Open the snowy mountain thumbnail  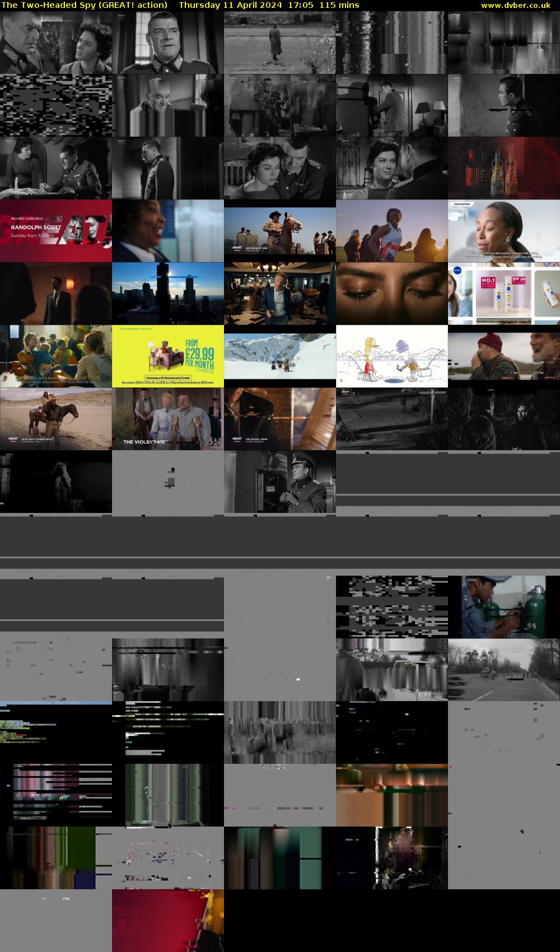pos(280,356)
